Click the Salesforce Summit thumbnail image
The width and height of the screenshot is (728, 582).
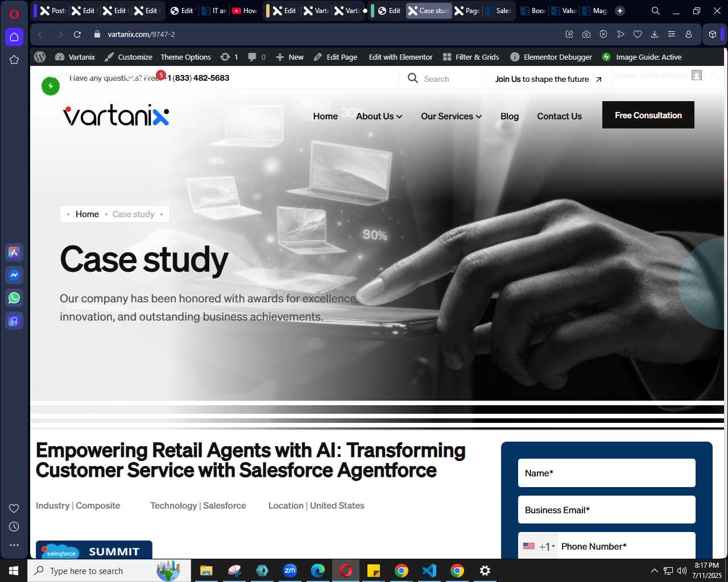[94, 550]
